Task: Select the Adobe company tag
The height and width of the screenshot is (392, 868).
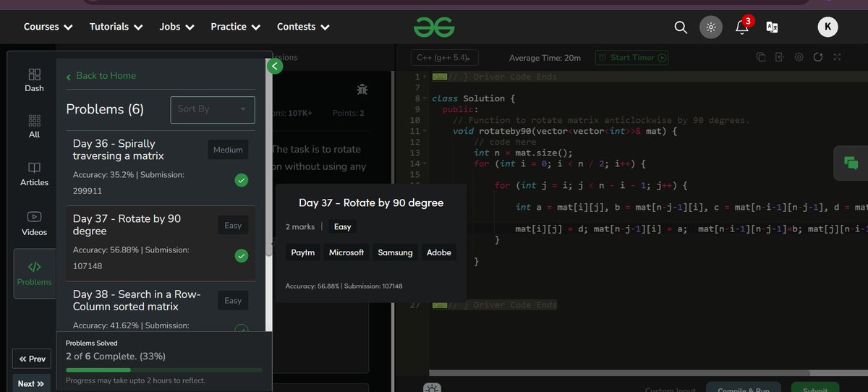Action: click(x=439, y=252)
